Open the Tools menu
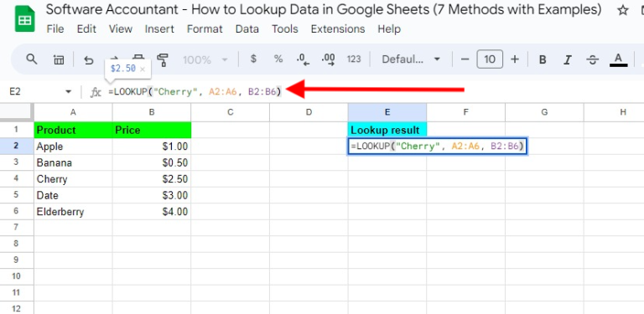Viewport: 644px width, 314px height. coord(284,29)
